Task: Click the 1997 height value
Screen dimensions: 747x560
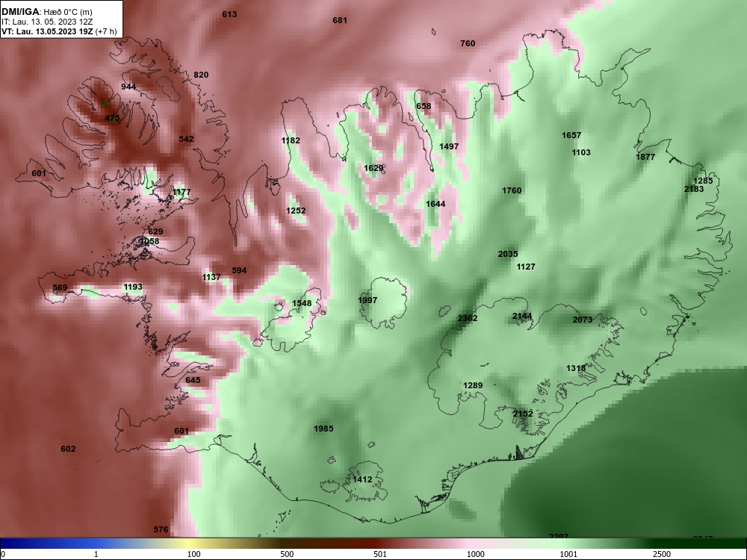Action: click(368, 300)
